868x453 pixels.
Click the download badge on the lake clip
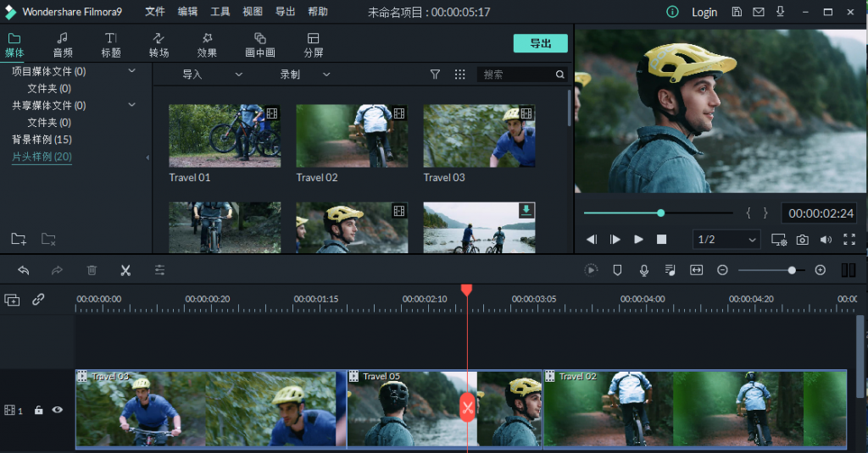(526, 211)
